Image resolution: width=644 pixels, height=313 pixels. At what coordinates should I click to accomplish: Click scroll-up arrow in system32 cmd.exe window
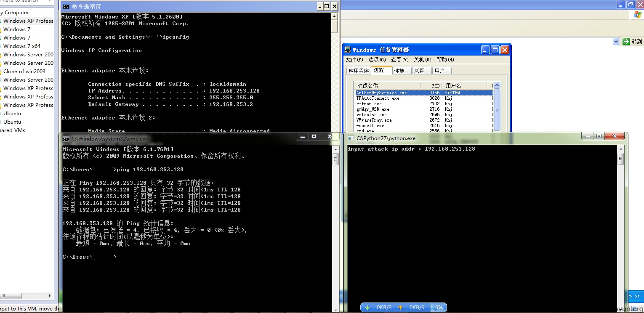tap(335, 149)
